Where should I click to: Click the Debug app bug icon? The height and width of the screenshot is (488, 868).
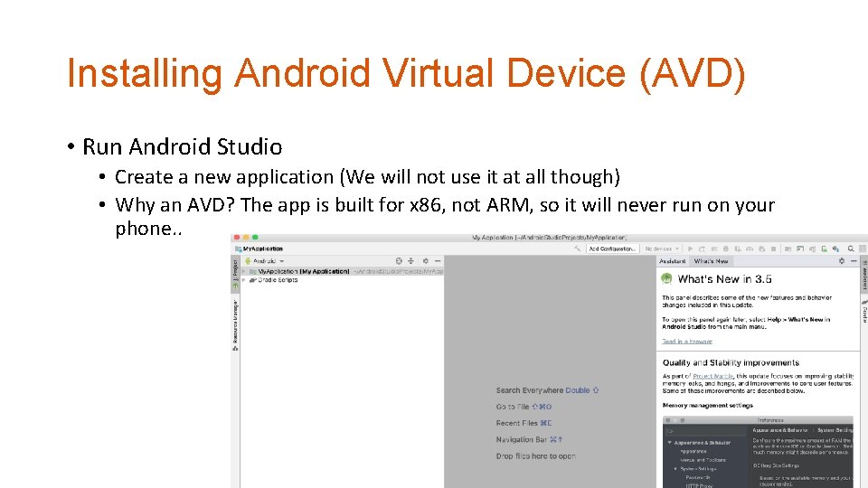click(x=726, y=249)
